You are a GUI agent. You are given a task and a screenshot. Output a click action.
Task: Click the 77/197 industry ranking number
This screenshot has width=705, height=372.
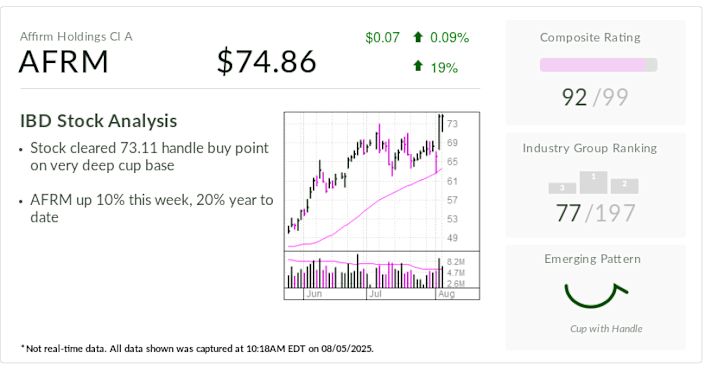595,213
